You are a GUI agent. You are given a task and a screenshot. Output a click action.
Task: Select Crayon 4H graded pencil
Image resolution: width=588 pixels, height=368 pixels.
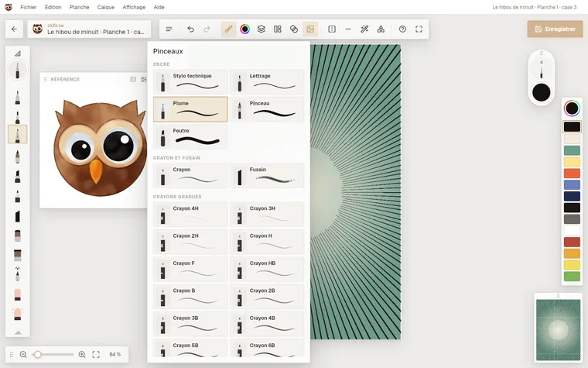[x=190, y=215]
